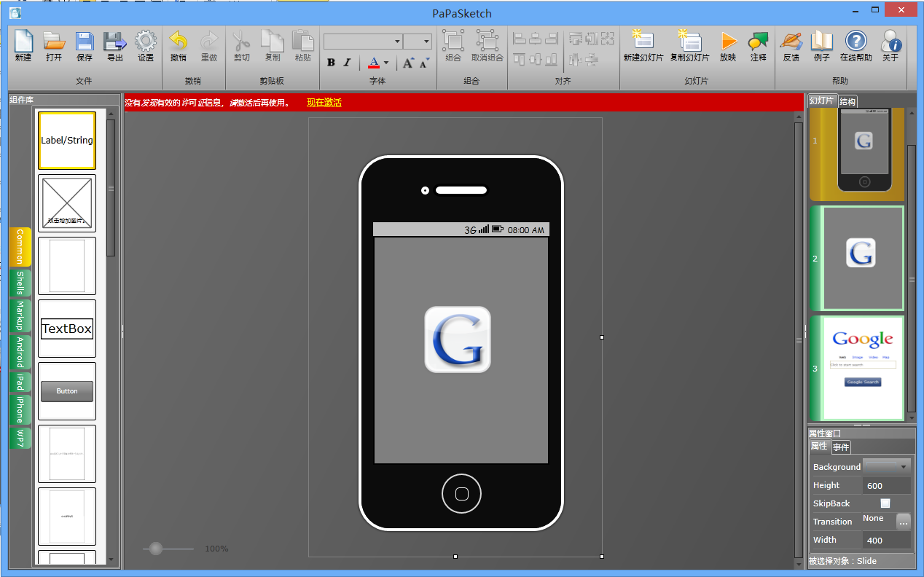The image size is (924, 577).
Task: Switch to the Android components tab
Action: tap(20, 353)
